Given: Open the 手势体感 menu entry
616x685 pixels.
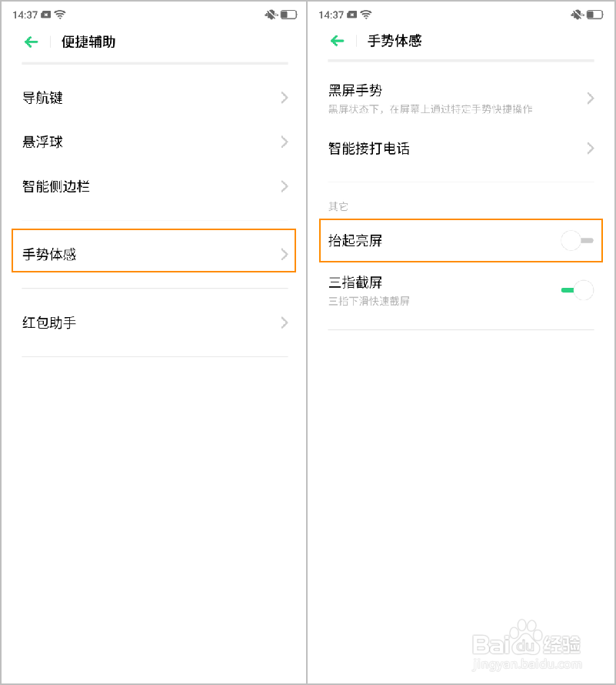Looking at the screenshot, I should tap(154, 254).
